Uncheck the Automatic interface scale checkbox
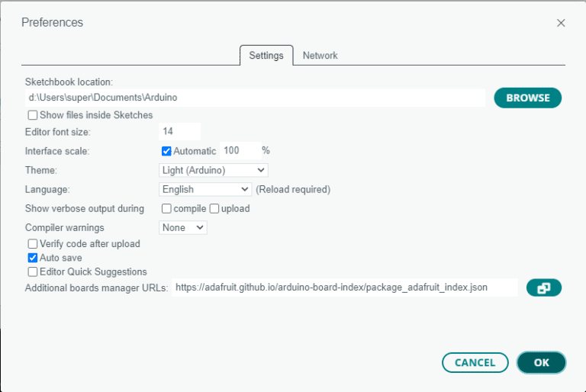586x392 pixels. click(166, 151)
